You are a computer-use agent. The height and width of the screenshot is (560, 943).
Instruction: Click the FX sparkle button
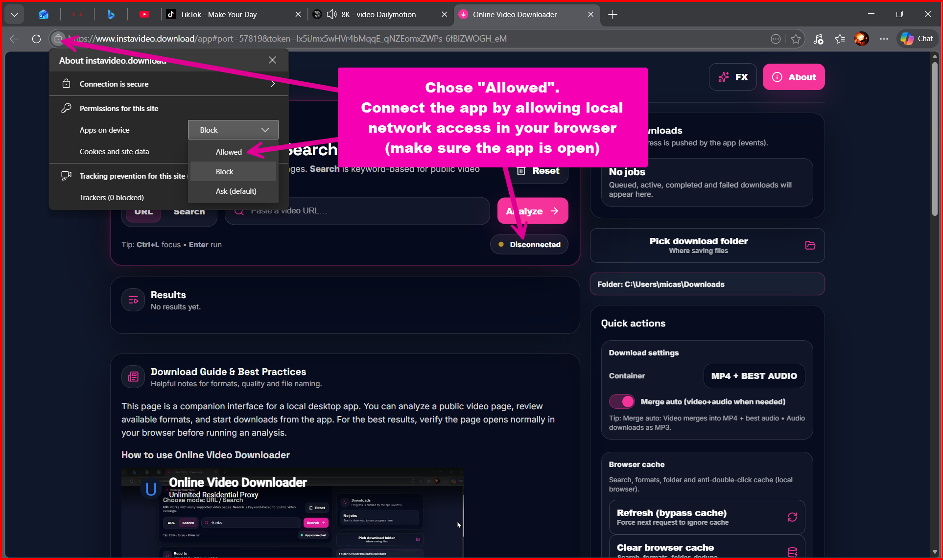click(x=732, y=77)
